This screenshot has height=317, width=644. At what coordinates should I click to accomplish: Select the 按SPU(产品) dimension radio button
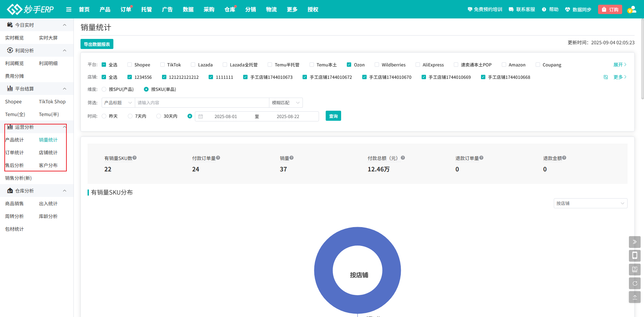[104, 89]
